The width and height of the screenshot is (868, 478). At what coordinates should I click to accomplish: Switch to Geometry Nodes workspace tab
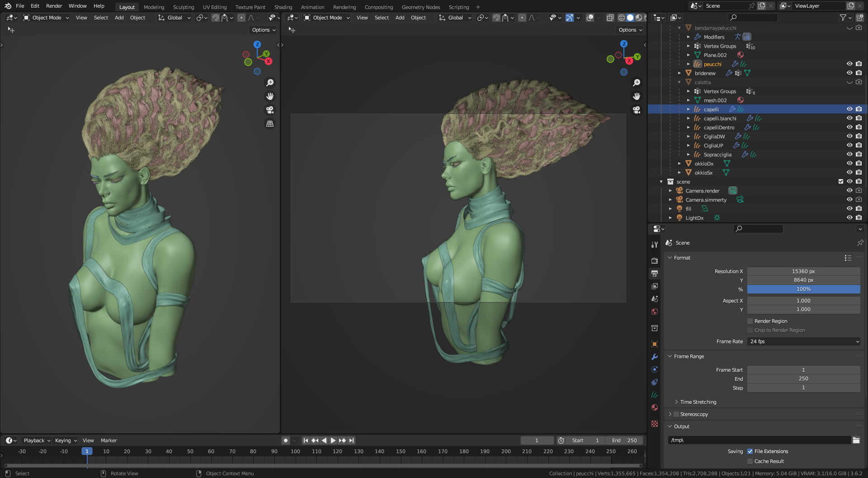pos(420,7)
